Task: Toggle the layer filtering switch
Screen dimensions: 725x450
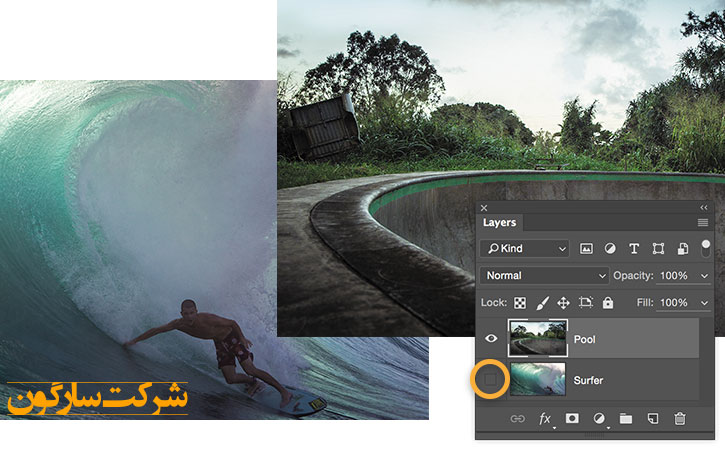Action: click(706, 246)
